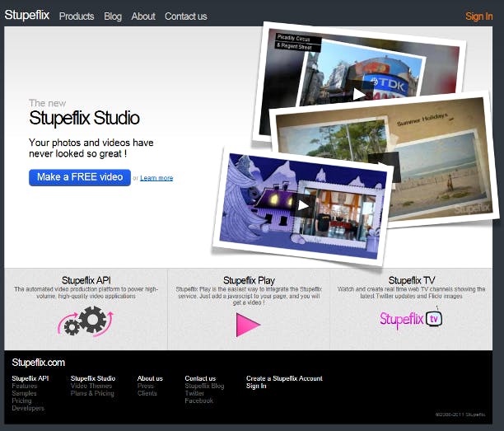
Task: Open About us footer link
Action: tap(150, 378)
